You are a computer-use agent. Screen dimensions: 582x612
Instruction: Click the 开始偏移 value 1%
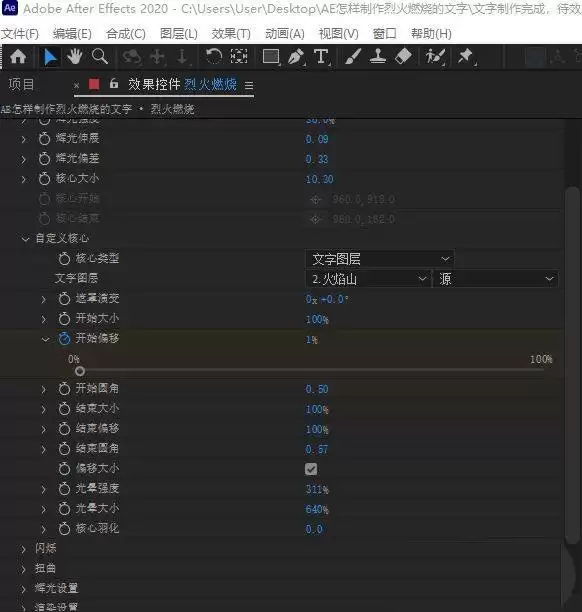pyautogui.click(x=312, y=340)
